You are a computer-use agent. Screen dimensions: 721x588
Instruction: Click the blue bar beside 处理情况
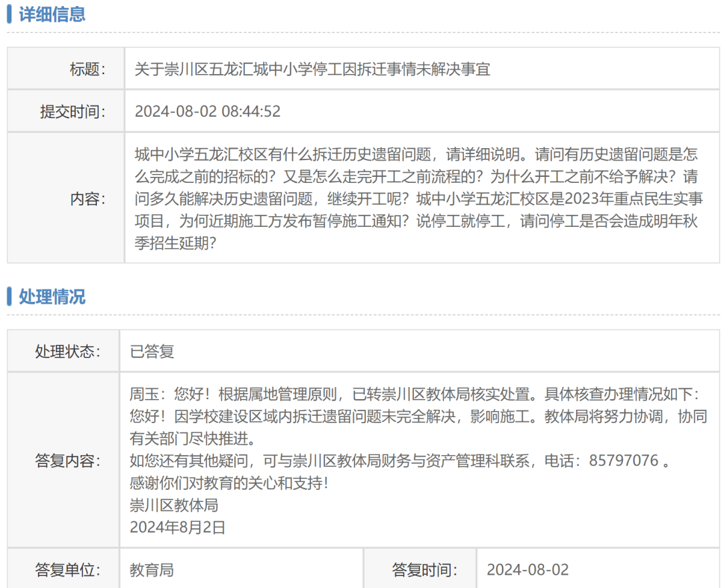point(9,296)
